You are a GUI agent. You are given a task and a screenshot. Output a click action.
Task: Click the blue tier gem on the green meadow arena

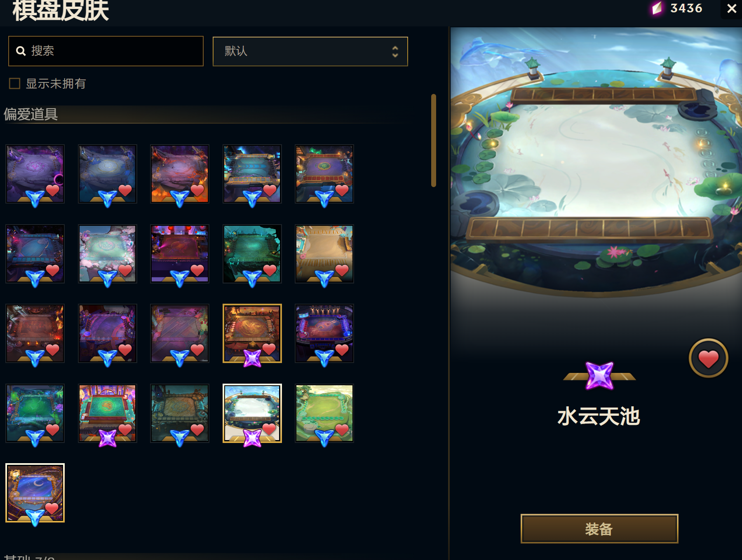coord(324,438)
